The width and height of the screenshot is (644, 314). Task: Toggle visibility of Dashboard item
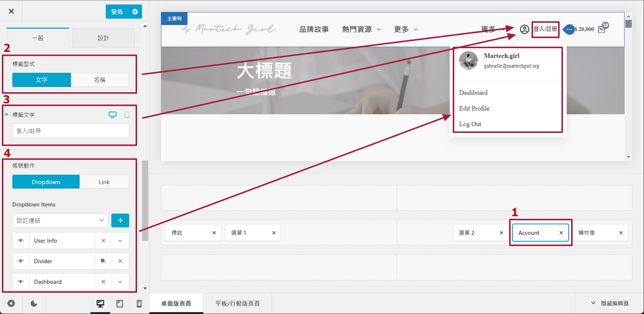pyautogui.click(x=21, y=282)
